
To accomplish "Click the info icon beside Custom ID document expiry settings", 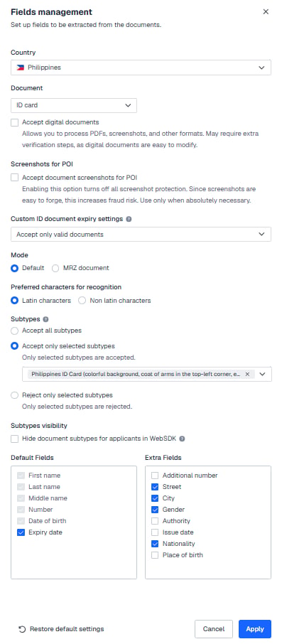I will [x=129, y=220].
